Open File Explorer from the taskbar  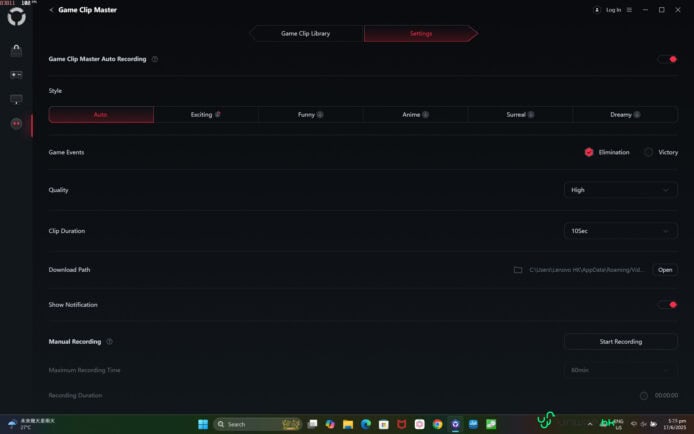pyautogui.click(x=348, y=424)
